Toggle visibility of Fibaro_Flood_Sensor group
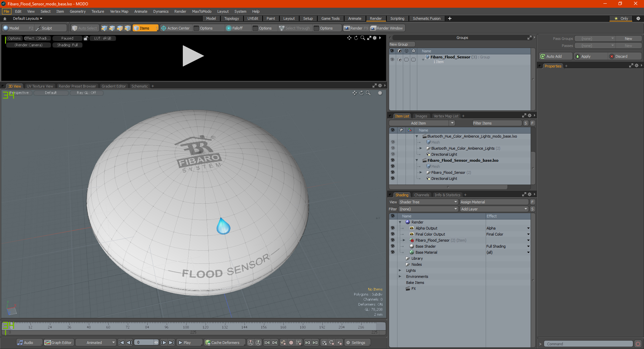The image size is (644, 349). tap(392, 59)
